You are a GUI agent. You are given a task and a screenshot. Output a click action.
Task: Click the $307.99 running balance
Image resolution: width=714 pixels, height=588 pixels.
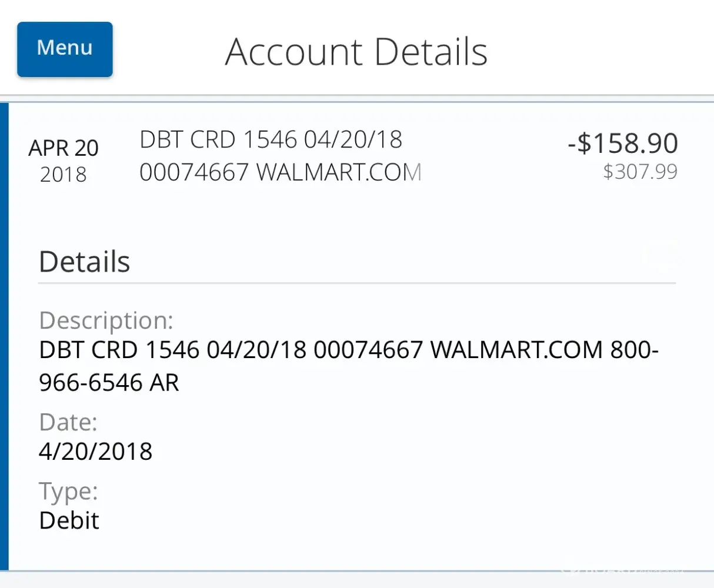pos(640,172)
